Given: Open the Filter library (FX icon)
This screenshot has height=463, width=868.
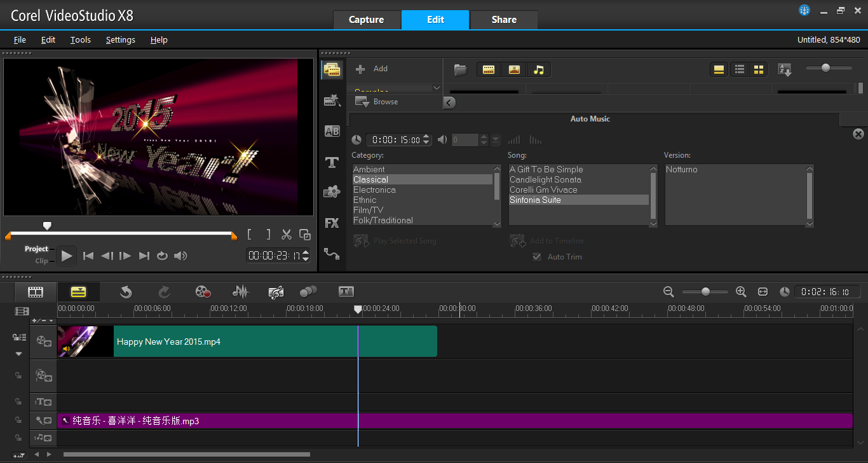Looking at the screenshot, I should (x=332, y=223).
